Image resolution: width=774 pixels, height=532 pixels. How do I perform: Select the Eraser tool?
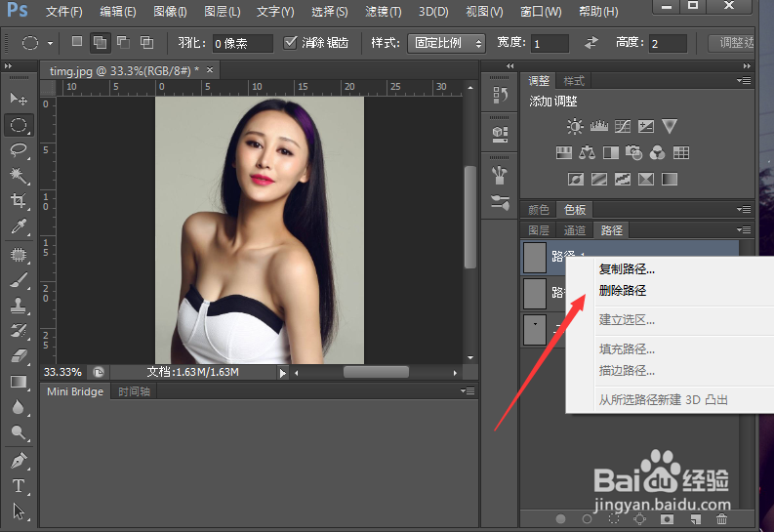tap(19, 355)
